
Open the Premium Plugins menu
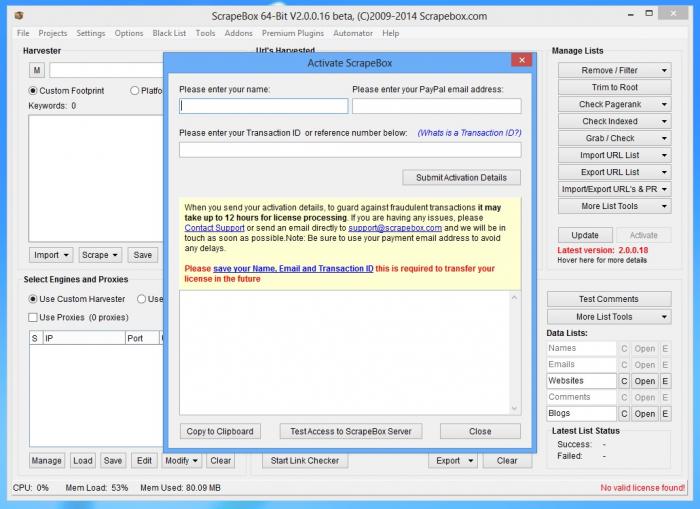pyautogui.click(x=293, y=33)
